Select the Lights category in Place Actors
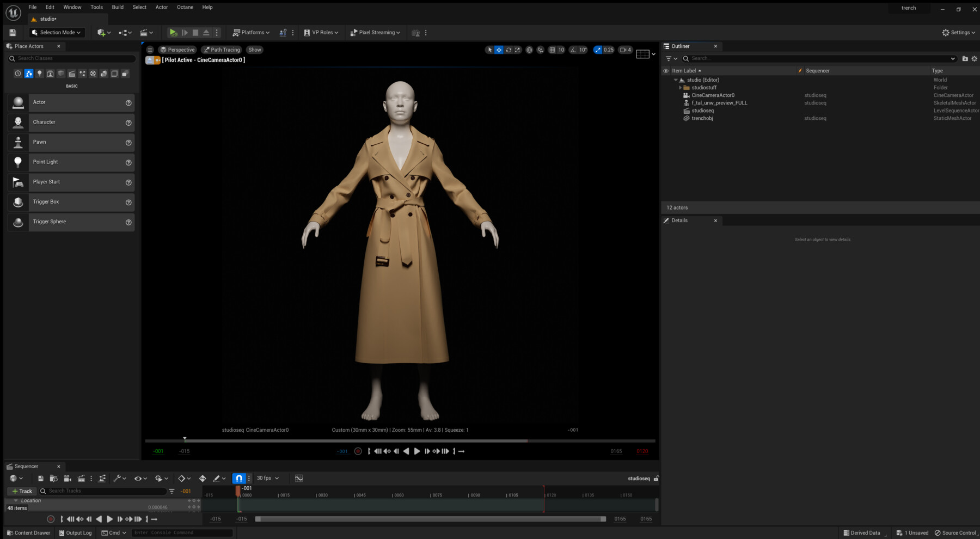Viewport: 980px width, 539px height. pyautogui.click(x=39, y=73)
